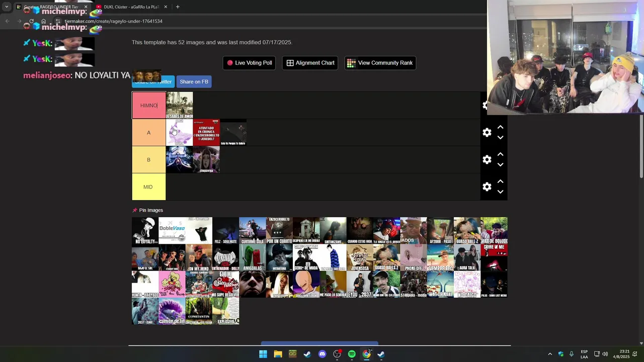
Task: Move tier B row down
Action: pos(500,165)
